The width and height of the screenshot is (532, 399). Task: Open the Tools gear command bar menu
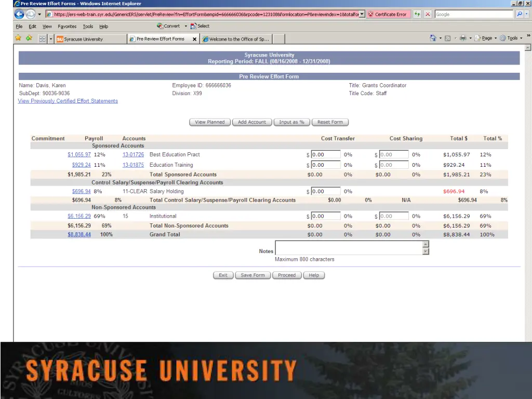click(x=511, y=38)
